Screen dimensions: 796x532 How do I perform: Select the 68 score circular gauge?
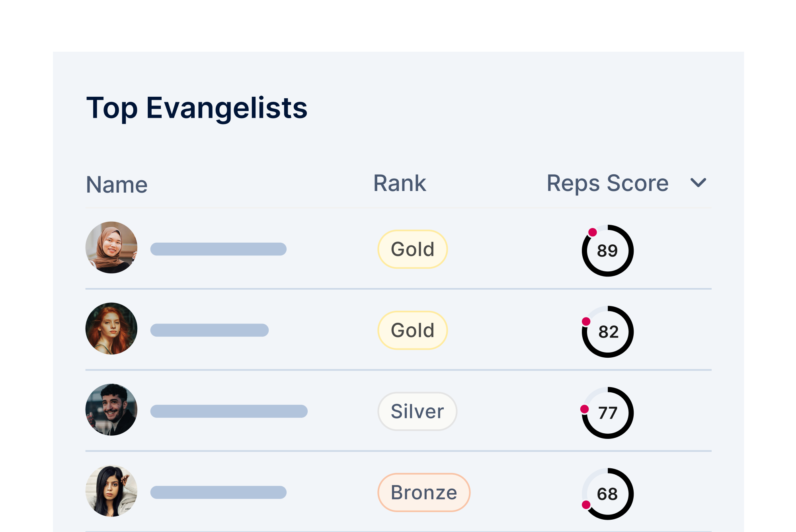point(607,494)
